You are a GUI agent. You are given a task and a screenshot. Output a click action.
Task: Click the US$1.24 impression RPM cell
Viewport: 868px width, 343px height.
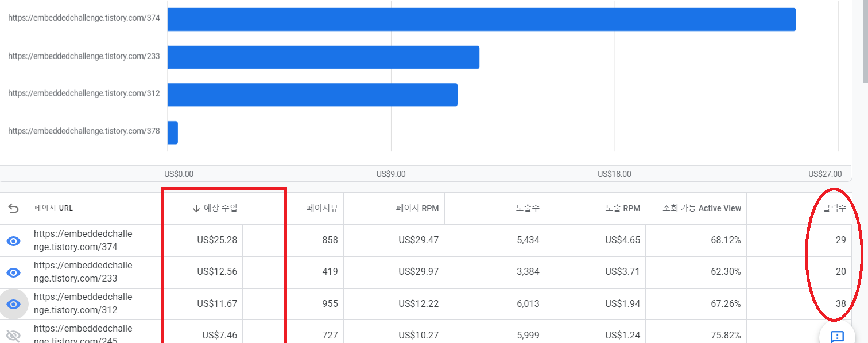pyautogui.click(x=622, y=335)
